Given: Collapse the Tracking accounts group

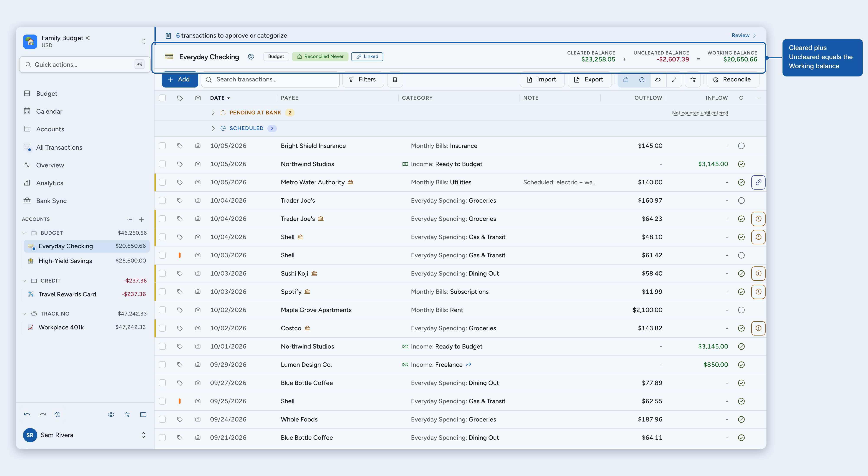Looking at the screenshot, I should click(x=24, y=314).
